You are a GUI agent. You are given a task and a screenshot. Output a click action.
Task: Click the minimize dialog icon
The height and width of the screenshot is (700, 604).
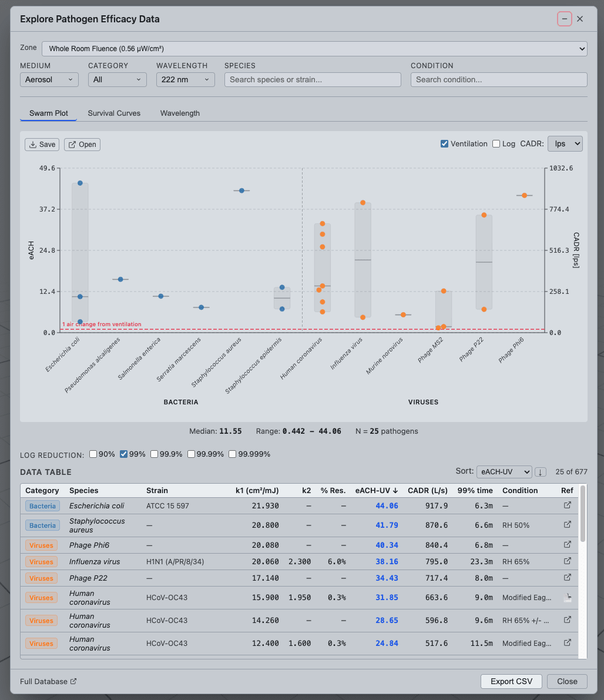click(564, 19)
